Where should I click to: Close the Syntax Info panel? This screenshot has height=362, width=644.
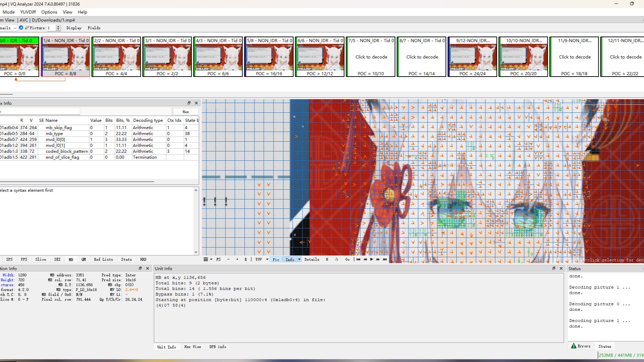(x=196, y=103)
